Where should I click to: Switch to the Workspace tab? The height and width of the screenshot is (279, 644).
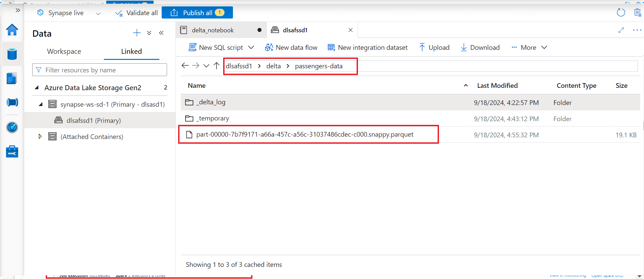click(64, 51)
